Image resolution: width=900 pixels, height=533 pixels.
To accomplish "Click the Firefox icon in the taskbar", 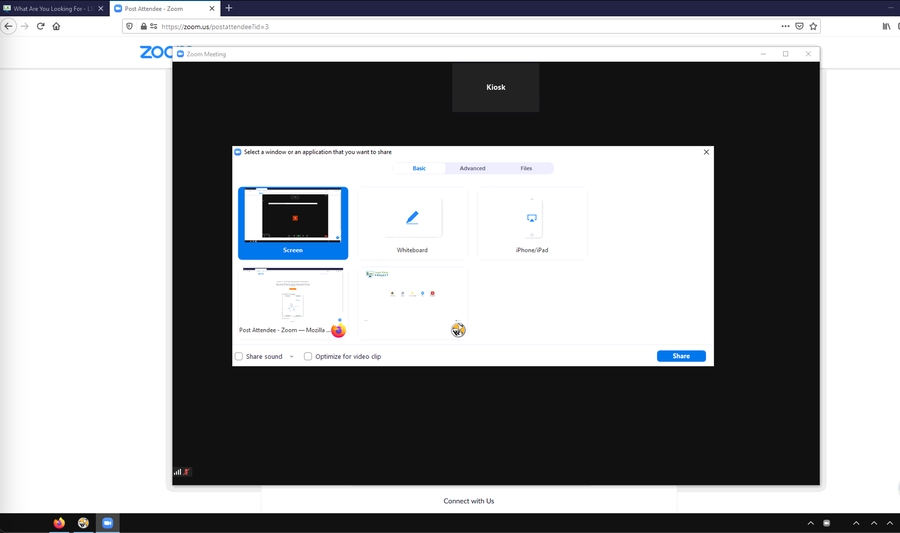I will (x=59, y=523).
